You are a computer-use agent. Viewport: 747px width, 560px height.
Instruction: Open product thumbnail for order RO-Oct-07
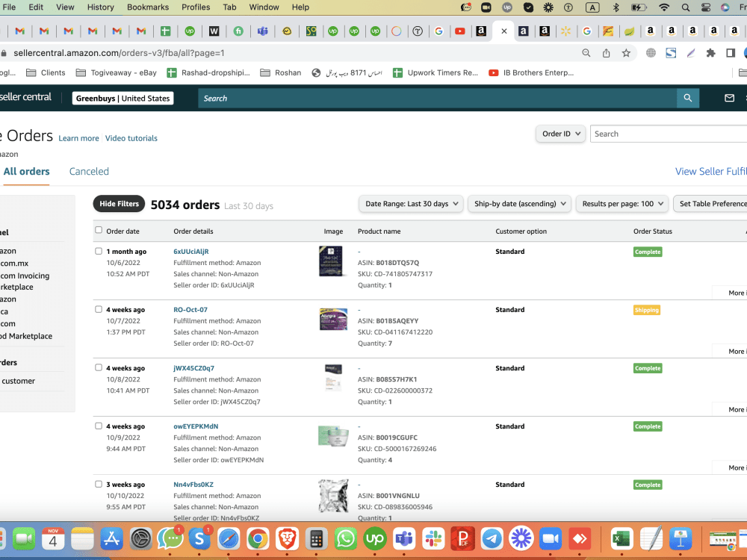333,319
